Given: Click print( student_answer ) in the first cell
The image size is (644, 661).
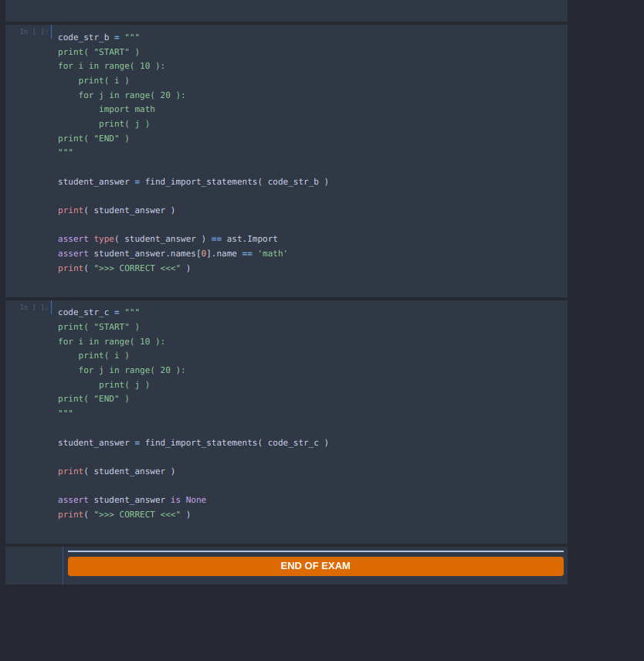Looking at the screenshot, I should [117, 210].
